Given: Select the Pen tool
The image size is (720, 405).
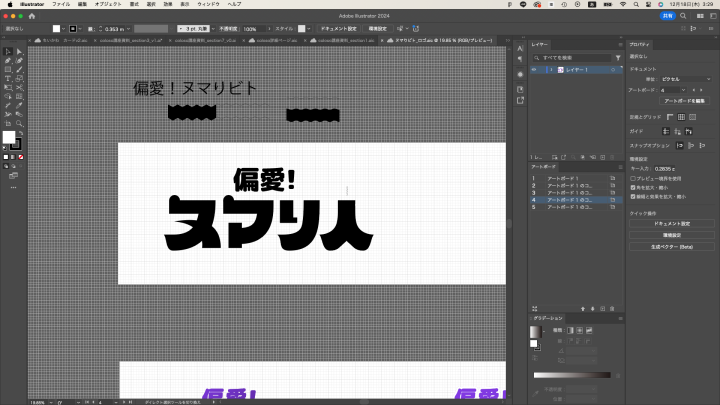Looking at the screenshot, I should tap(8, 61).
